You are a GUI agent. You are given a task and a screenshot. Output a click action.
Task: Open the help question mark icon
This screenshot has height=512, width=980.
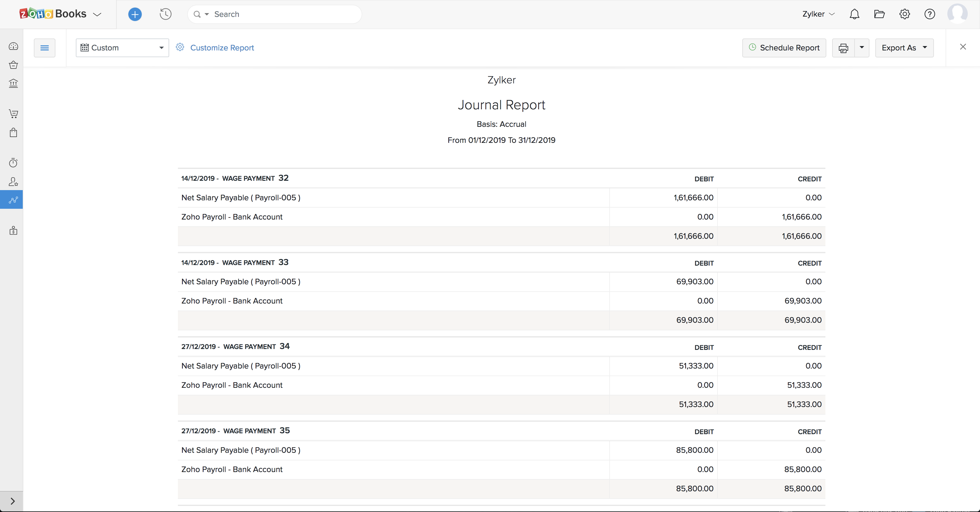(930, 15)
